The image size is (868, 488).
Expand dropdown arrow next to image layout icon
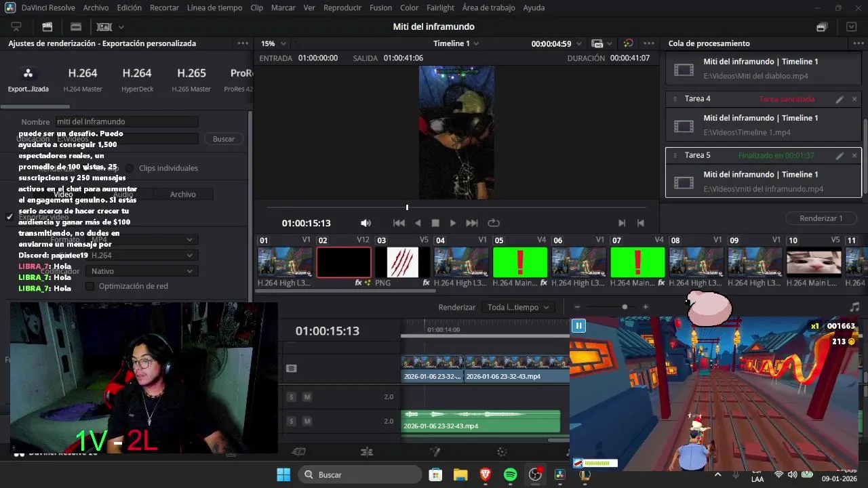click(x=121, y=27)
